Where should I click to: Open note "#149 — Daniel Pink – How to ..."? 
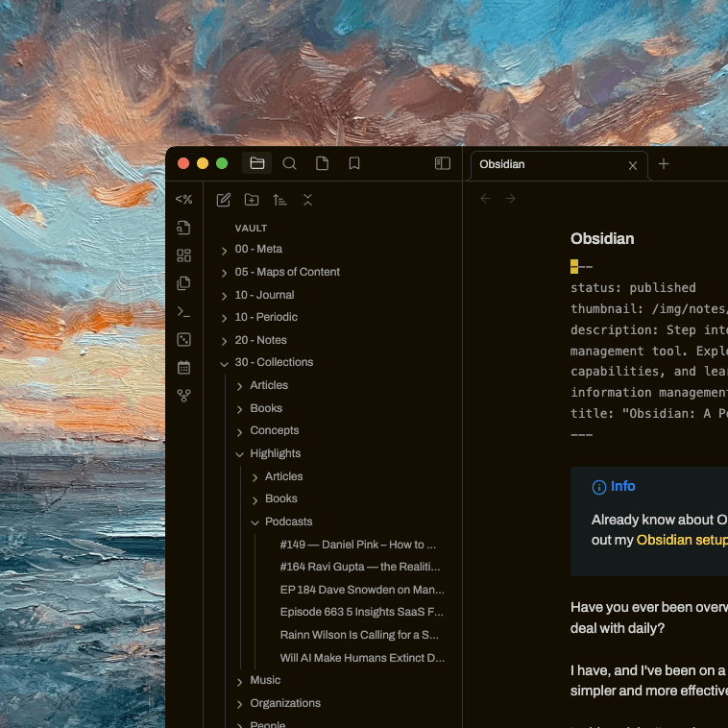tap(358, 545)
